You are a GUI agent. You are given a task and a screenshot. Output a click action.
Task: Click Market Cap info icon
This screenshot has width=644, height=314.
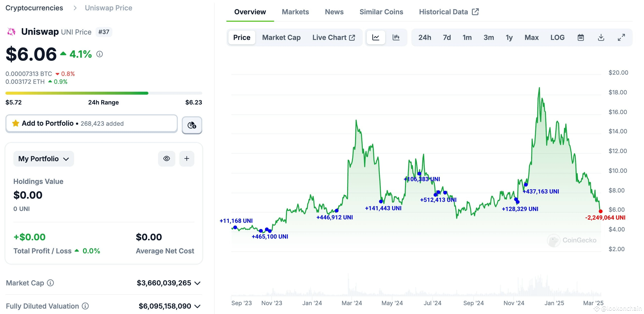tap(51, 283)
